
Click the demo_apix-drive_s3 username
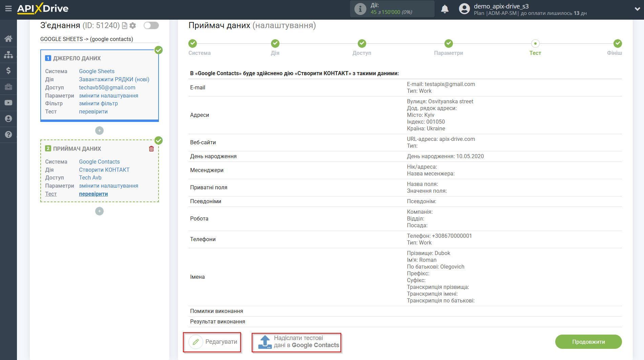[x=501, y=6]
